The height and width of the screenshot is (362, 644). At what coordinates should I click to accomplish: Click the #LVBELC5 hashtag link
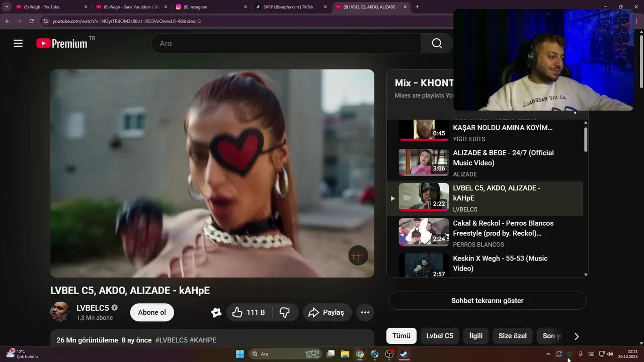coord(172,340)
